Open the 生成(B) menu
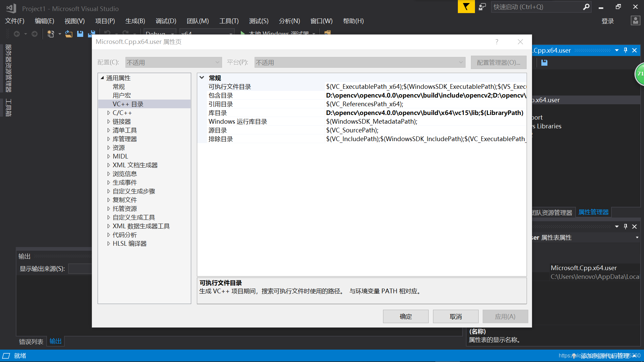 (x=135, y=21)
